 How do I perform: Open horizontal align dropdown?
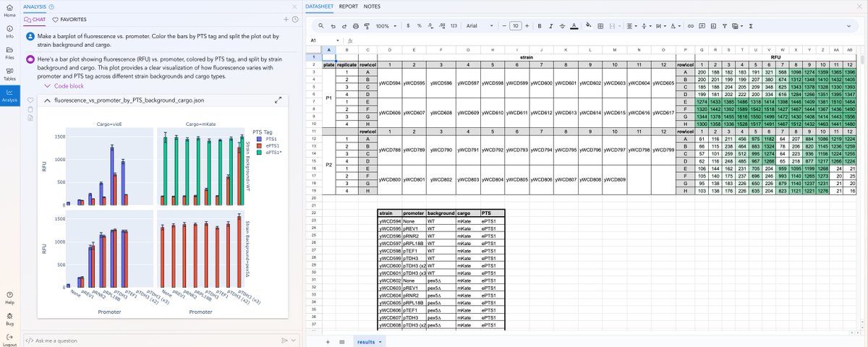coord(631,26)
